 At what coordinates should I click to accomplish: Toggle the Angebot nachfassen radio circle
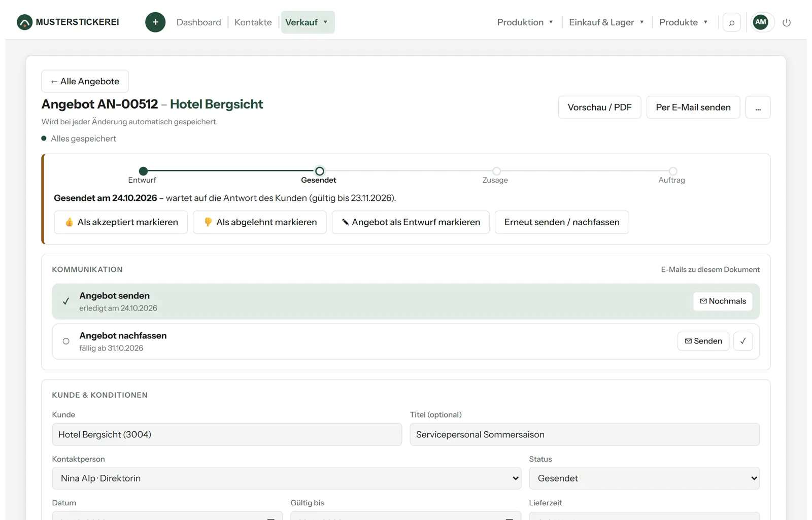(66, 341)
